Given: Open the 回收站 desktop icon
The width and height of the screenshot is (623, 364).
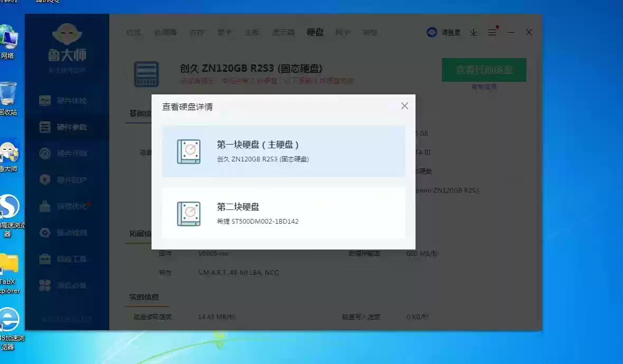Looking at the screenshot, I should click(8, 99).
